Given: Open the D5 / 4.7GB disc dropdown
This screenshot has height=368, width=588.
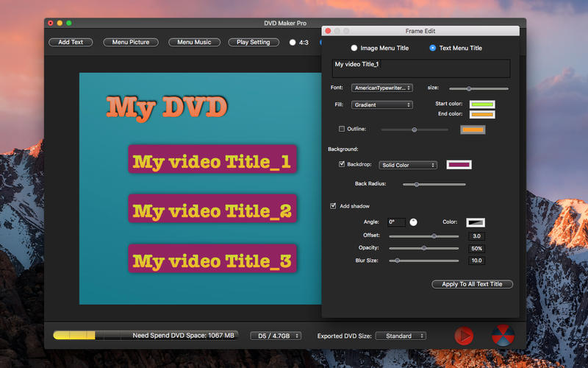Looking at the screenshot, I should [276, 336].
